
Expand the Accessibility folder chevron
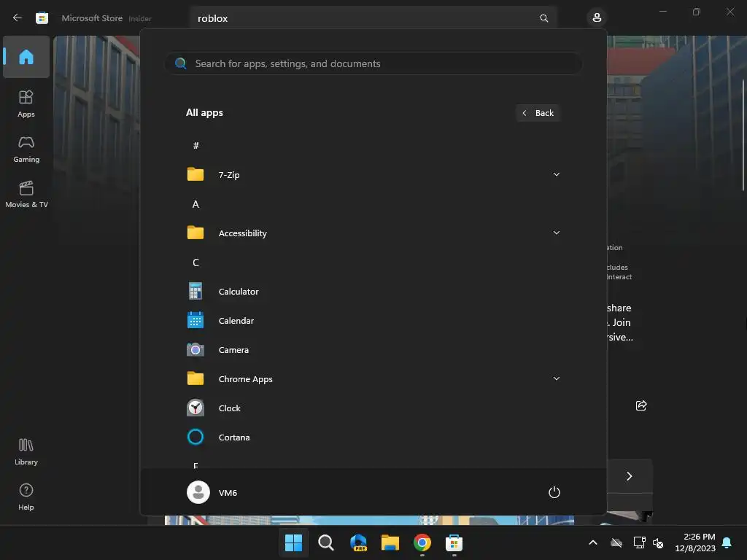pos(556,233)
